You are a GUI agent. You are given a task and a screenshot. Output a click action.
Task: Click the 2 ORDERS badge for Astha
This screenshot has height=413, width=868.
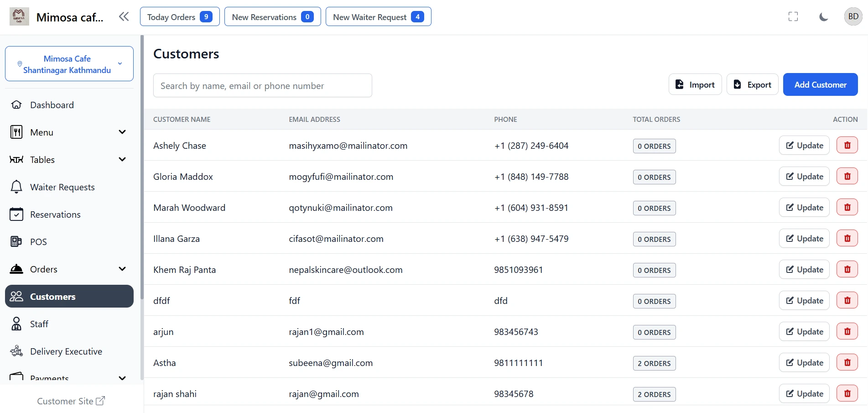coord(654,363)
